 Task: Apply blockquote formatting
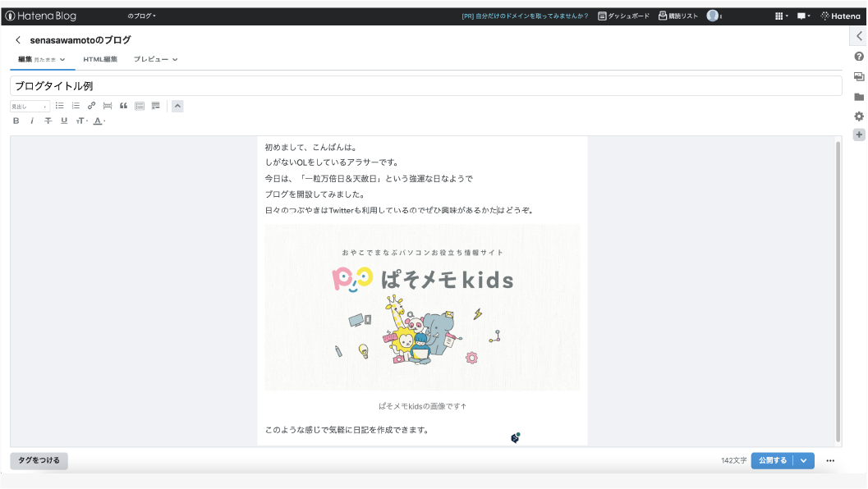123,106
